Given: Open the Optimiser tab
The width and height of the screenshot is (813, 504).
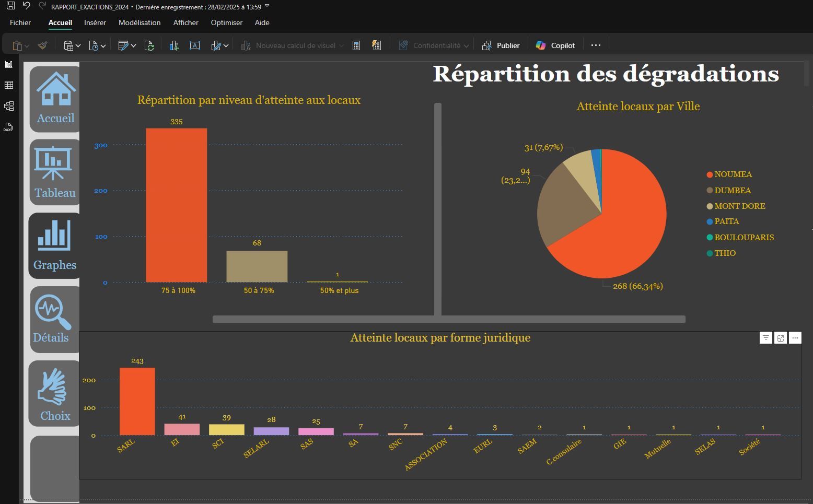Looking at the screenshot, I should click(227, 22).
